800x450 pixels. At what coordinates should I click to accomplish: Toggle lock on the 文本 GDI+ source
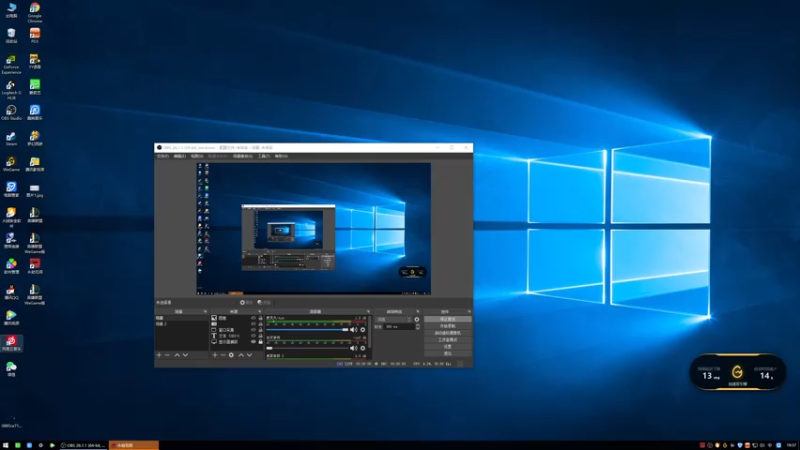click(x=260, y=336)
